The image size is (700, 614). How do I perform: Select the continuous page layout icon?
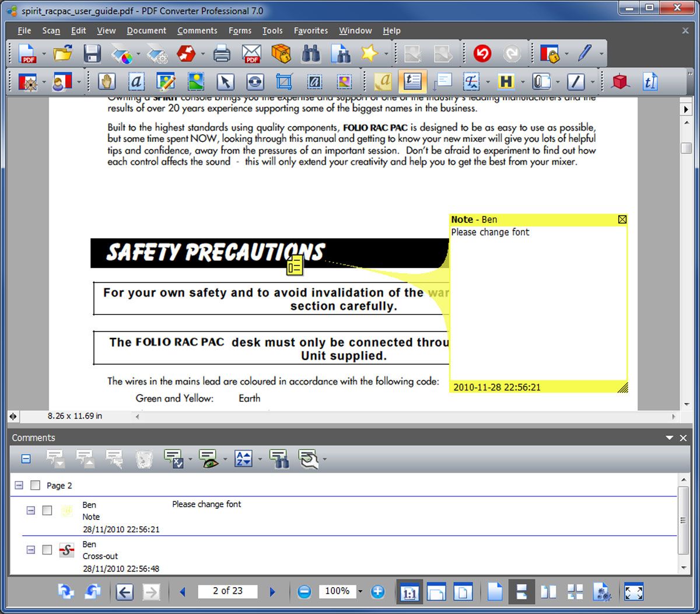point(521,592)
